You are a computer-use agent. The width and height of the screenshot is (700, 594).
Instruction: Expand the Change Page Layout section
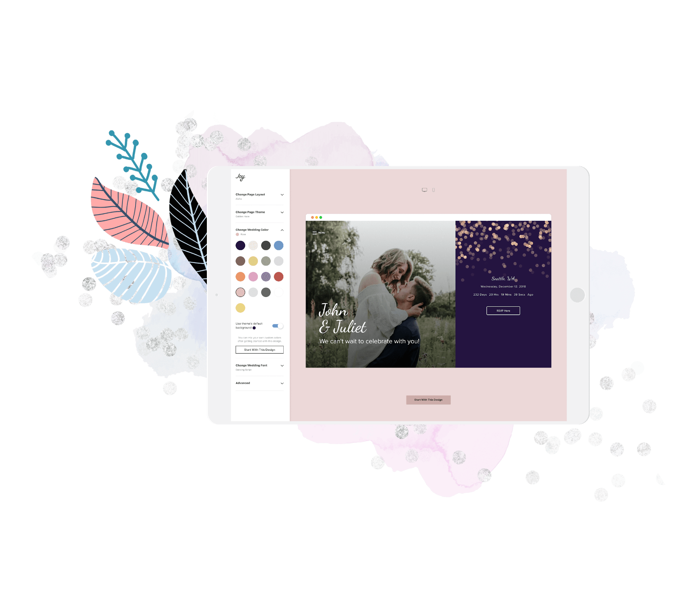tap(283, 194)
